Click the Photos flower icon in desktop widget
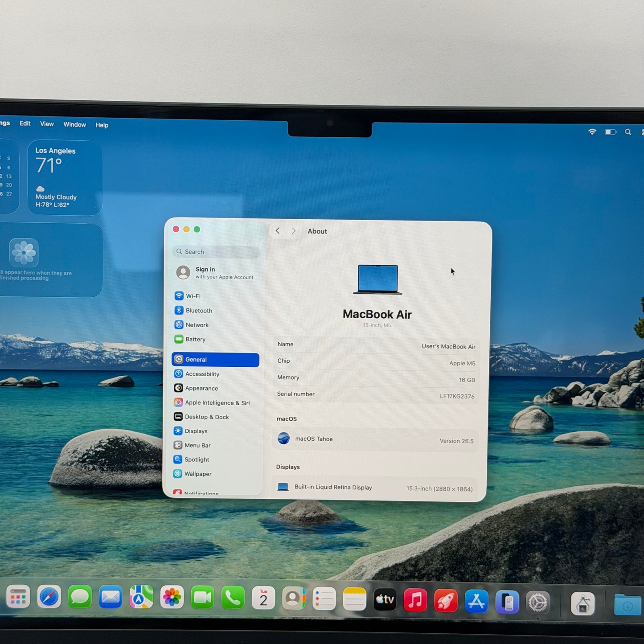This screenshot has width=644, height=644. (x=24, y=253)
